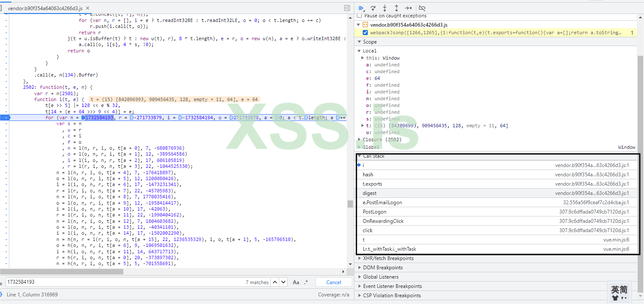Viewport: 644px width, 304px height.
Task: Go to next search match
Action: click(283, 282)
